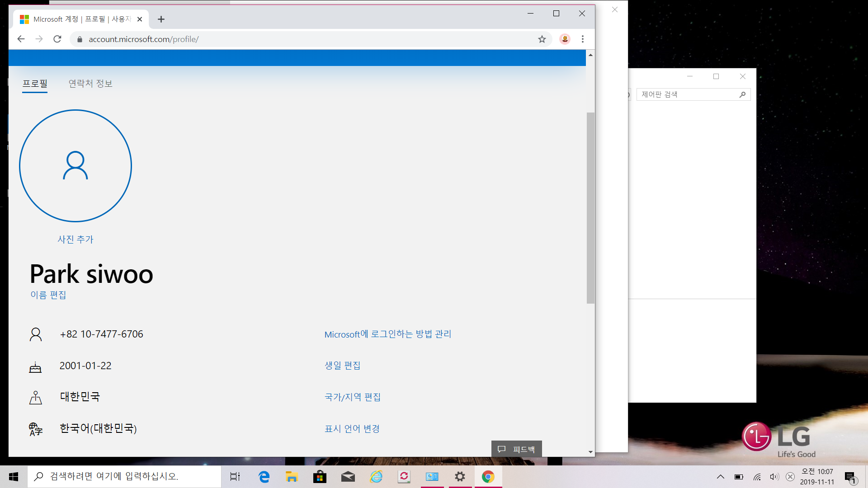The width and height of the screenshot is (868, 488).
Task: Reload the page in Chrome
Action: tap(57, 39)
